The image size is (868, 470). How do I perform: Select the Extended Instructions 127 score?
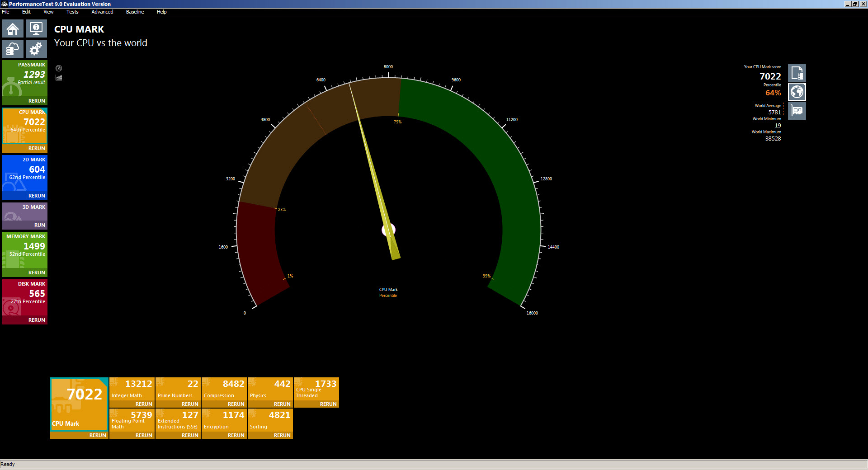(x=190, y=415)
